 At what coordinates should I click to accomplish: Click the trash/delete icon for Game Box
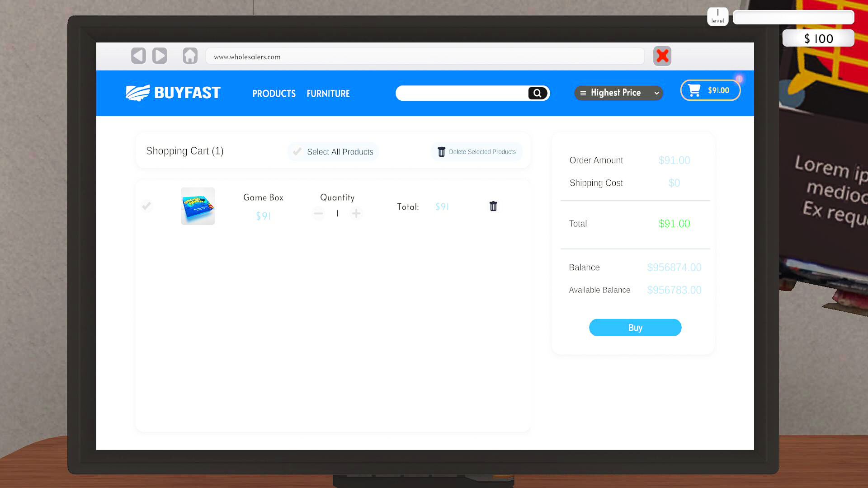point(494,206)
